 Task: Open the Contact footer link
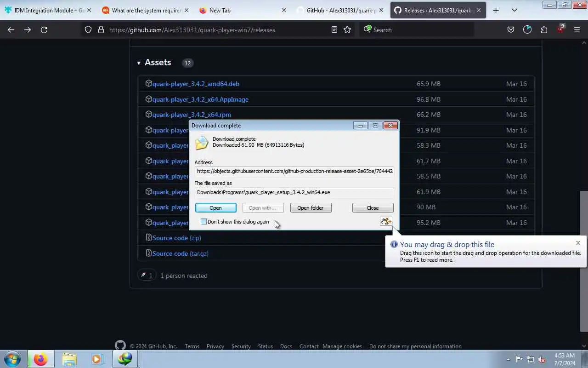coord(309,346)
